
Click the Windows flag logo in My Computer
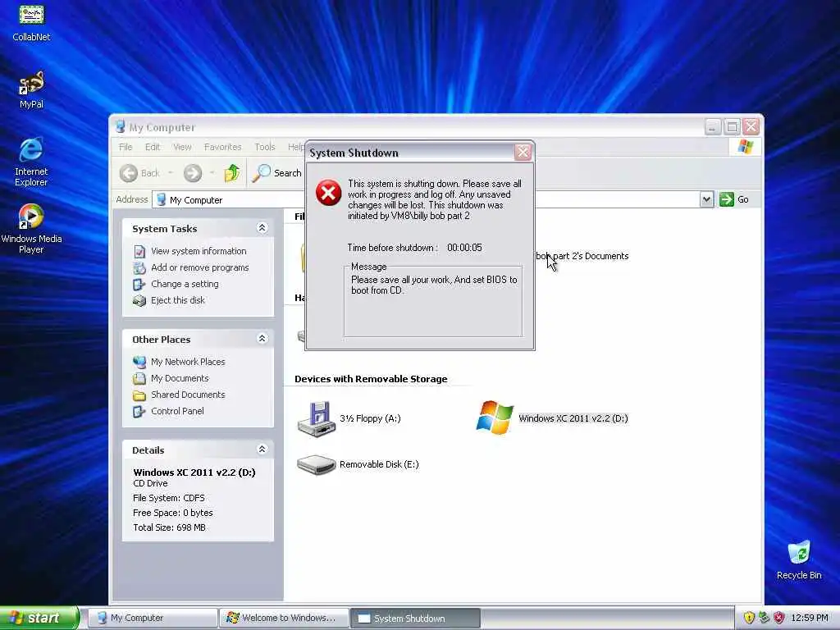click(x=745, y=146)
